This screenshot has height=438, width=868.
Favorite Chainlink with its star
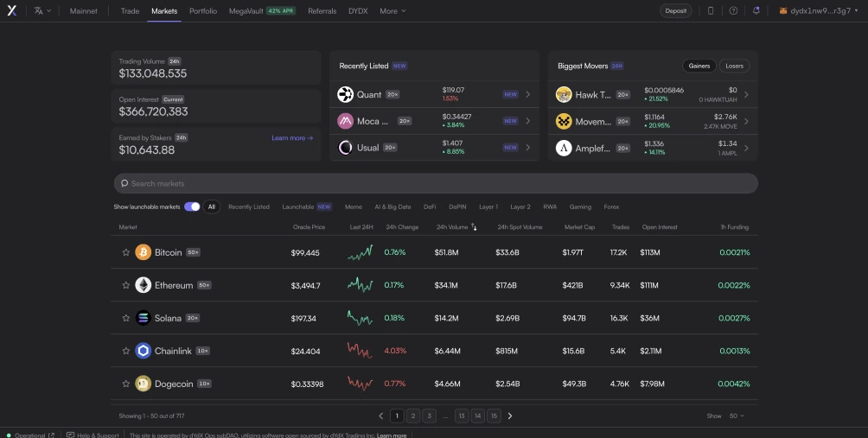point(125,351)
